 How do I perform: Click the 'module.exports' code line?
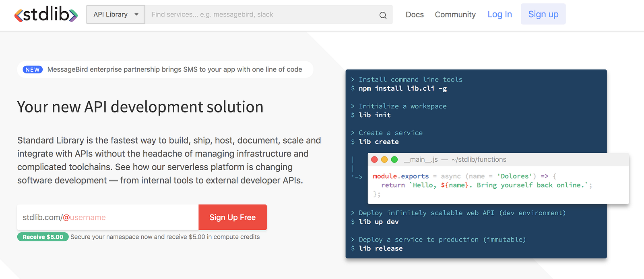click(x=465, y=176)
